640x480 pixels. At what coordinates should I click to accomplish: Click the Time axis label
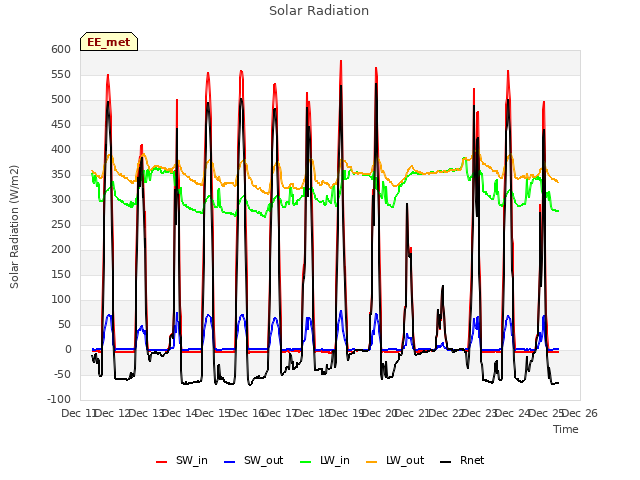566,429
